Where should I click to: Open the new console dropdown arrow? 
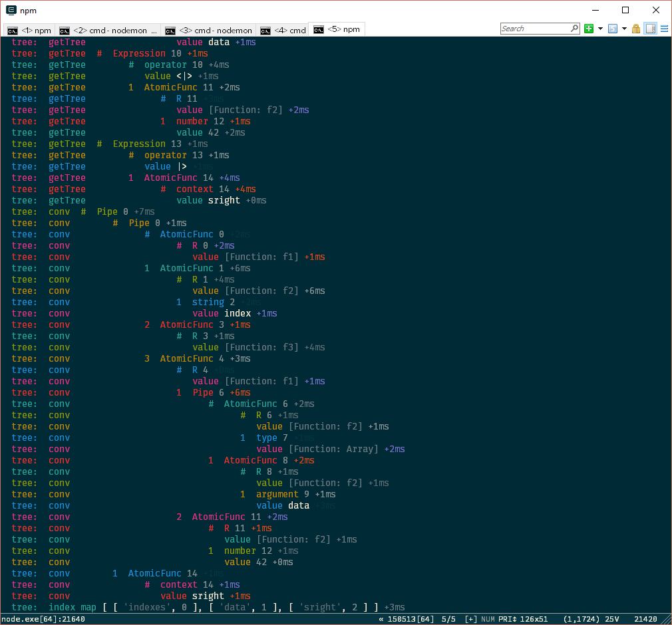point(600,29)
